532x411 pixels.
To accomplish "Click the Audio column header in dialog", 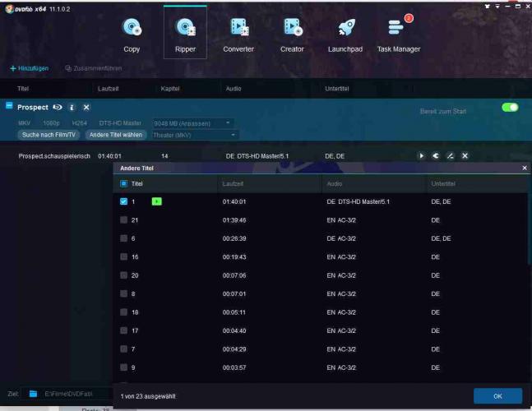I will click(x=335, y=184).
